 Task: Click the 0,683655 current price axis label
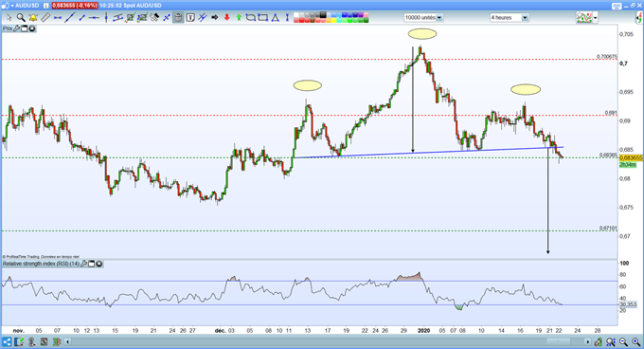pyautogui.click(x=631, y=157)
